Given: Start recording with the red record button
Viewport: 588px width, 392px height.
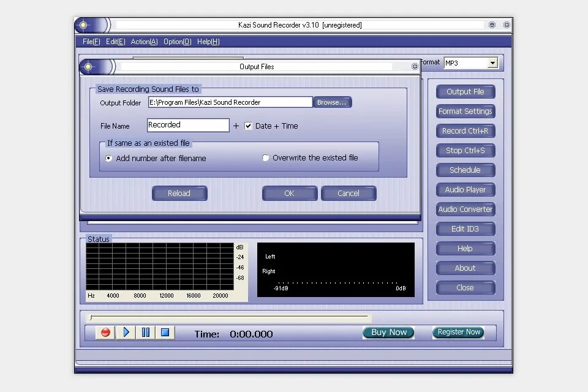Looking at the screenshot, I should pyautogui.click(x=105, y=333).
